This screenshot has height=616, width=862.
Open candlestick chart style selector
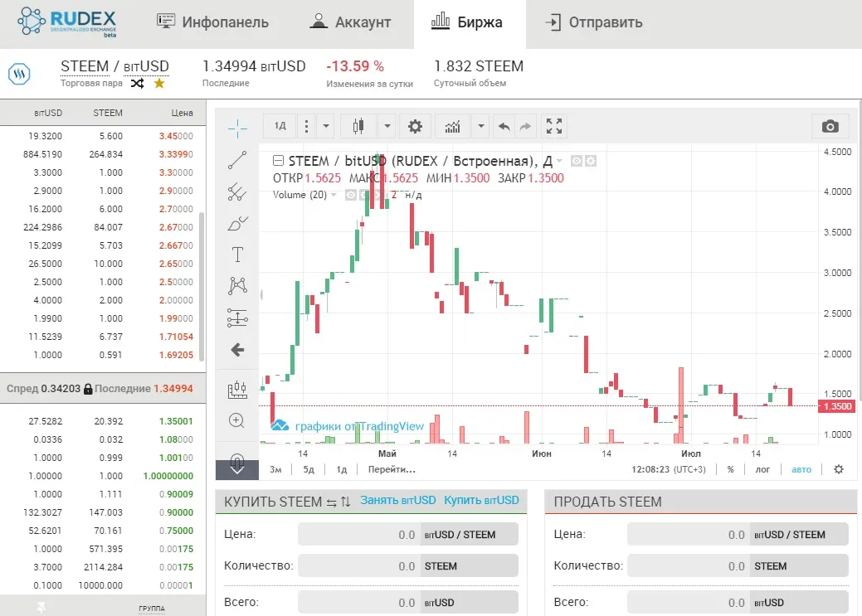[x=358, y=126]
